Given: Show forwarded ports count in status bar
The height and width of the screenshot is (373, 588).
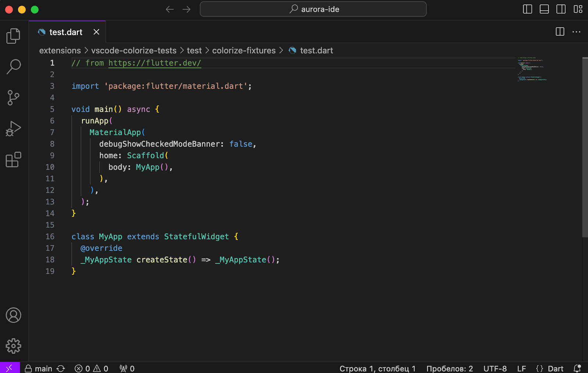Looking at the screenshot, I should click(x=127, y=368).
